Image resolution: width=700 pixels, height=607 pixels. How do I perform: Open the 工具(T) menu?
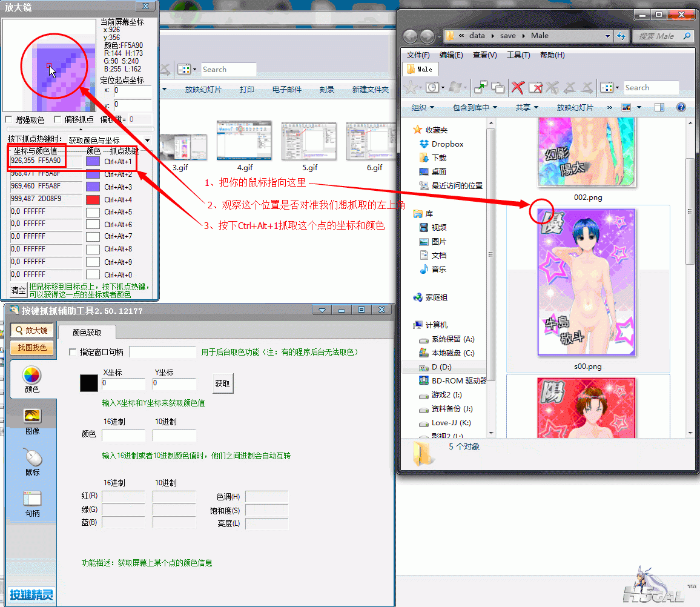[x=518, y=55]
